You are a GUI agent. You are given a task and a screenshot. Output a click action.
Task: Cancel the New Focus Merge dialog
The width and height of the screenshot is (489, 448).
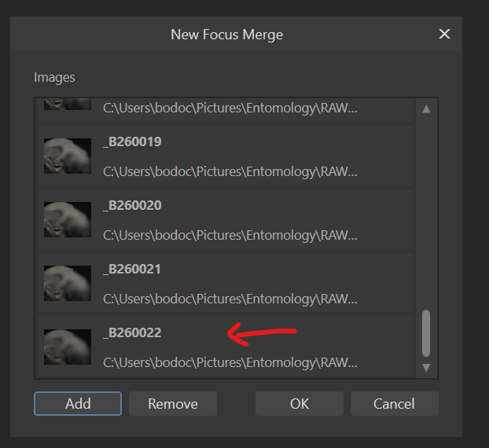pyautogui.click(x=394, y=403)
